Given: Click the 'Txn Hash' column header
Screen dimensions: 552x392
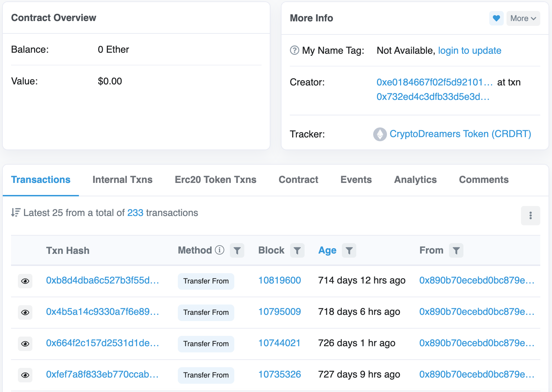Looking at the screenshot, I should pos(68,250).
